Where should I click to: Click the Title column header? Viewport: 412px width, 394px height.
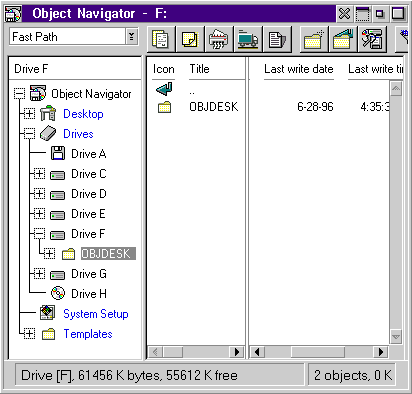[199, 69]
